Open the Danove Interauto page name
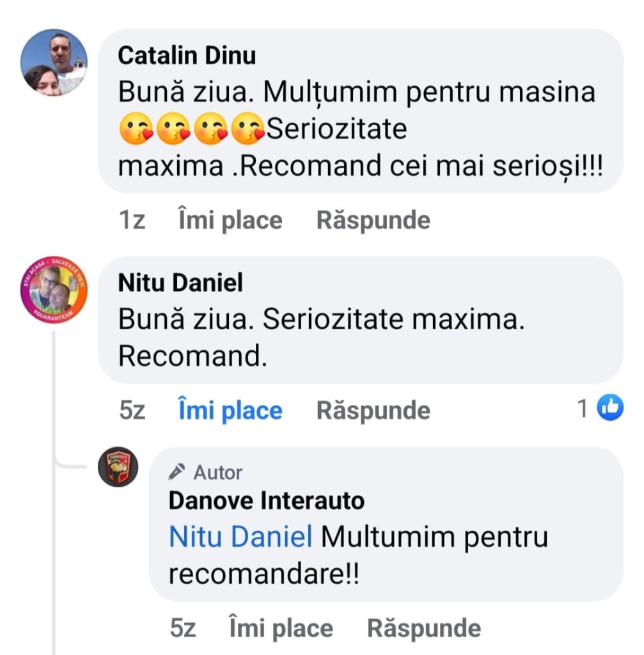Screen dimensions: 644x655 (266, 500)
